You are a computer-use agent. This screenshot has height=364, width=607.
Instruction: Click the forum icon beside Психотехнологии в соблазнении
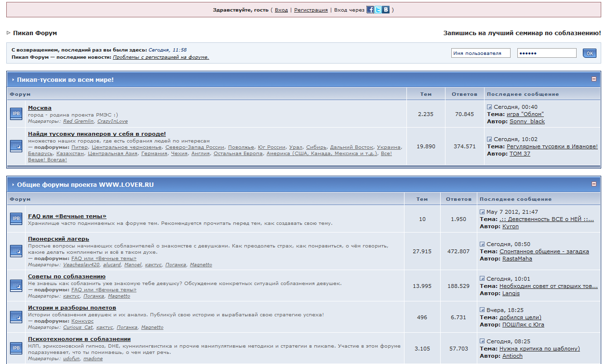tap(16, 348)
